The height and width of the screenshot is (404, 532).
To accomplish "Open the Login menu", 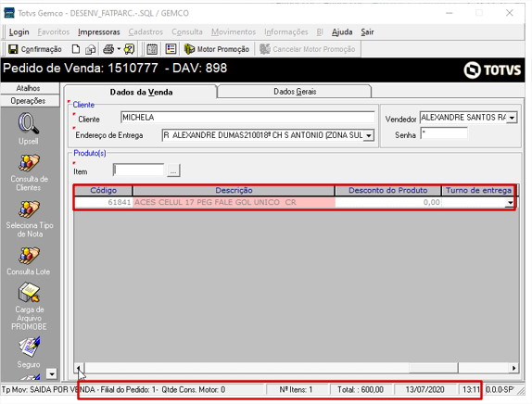I will (x=19, y=32).
